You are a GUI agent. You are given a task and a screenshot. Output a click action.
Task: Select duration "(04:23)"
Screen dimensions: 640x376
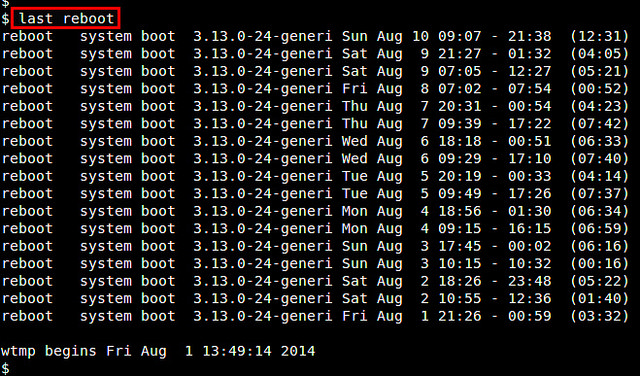[x=599, y=107]
